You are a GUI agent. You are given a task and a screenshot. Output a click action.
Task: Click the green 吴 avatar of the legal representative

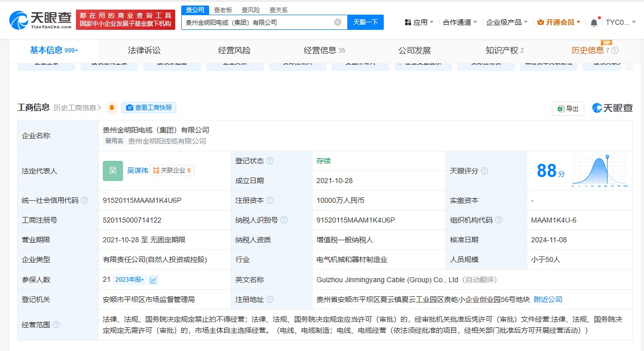(113, 171)
